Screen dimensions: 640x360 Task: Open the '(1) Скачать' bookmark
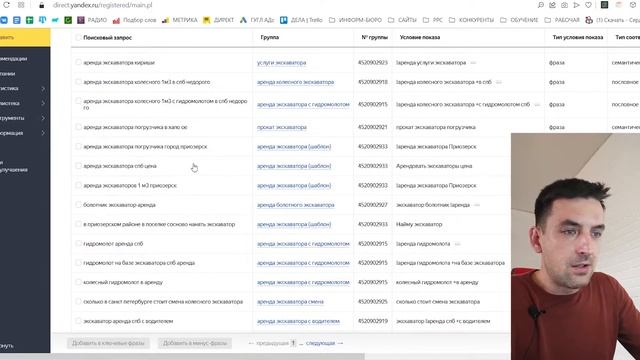[x=612, y=20]
